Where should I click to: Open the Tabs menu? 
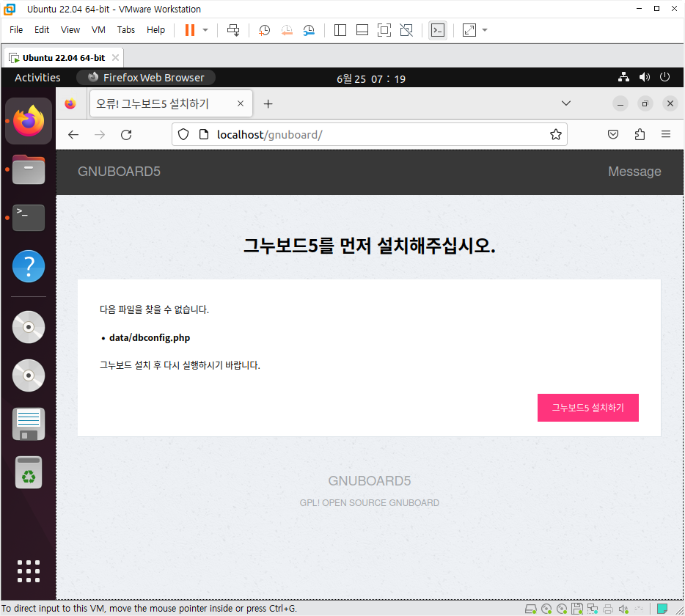126,30
